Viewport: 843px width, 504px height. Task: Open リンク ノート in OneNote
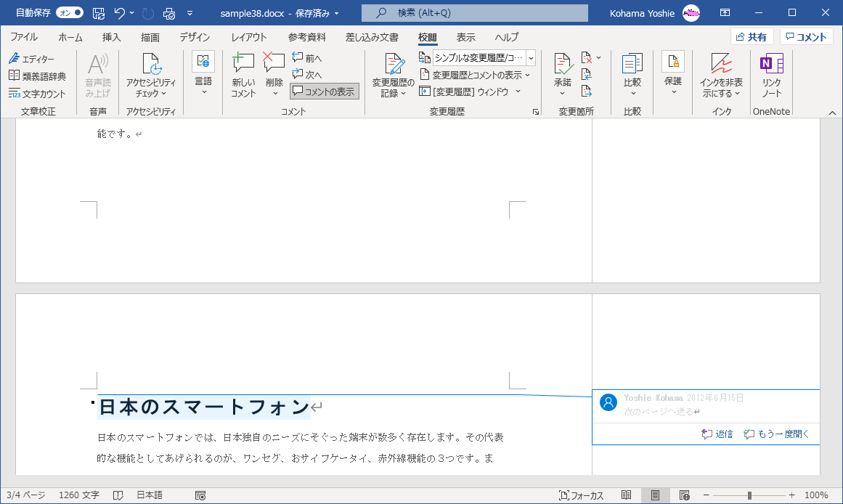click(771, 75)
